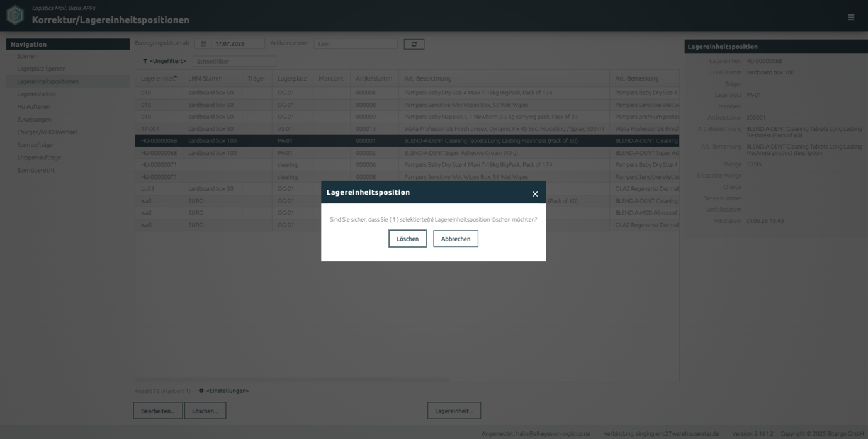Open the hamburger menu in the header

coord(851,18)
